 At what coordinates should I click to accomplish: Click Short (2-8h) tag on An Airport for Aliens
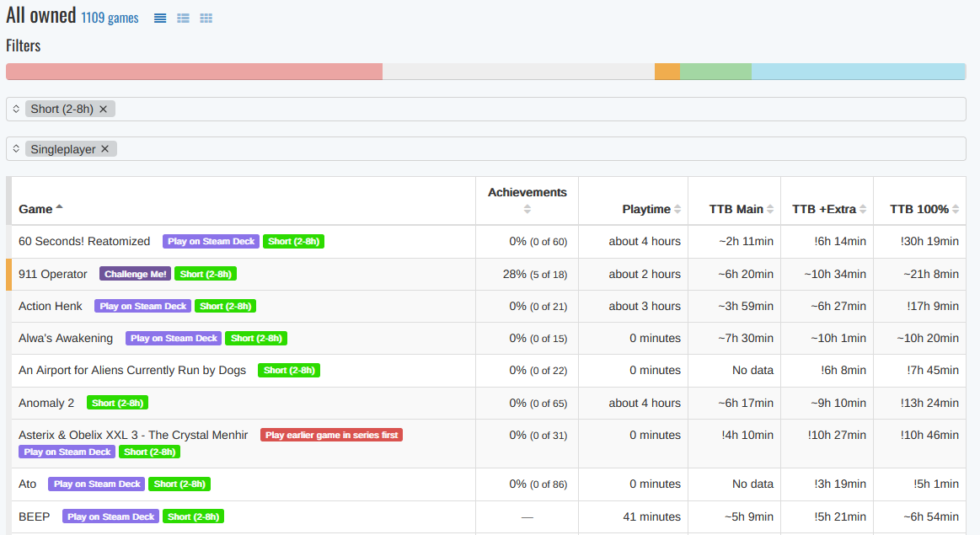coord(289,370)
